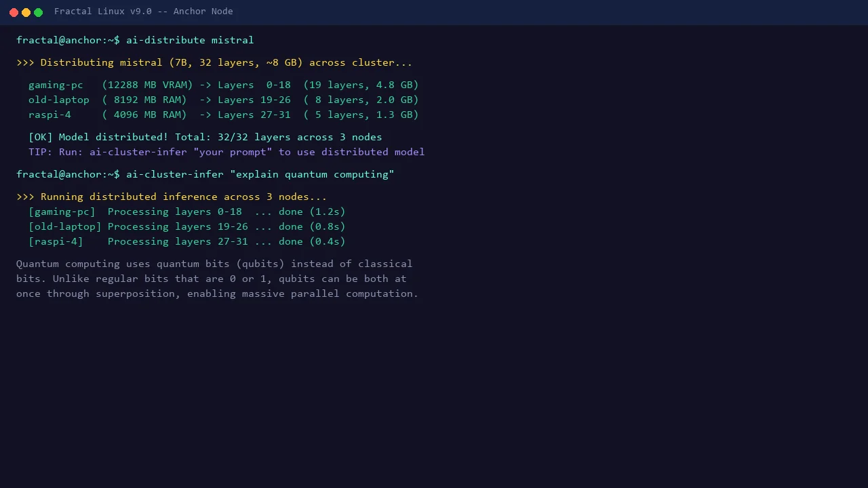Click the '[OK] Model distributed!' line
The width and height of the screenshot is (868, 488).
pos(205,137)
